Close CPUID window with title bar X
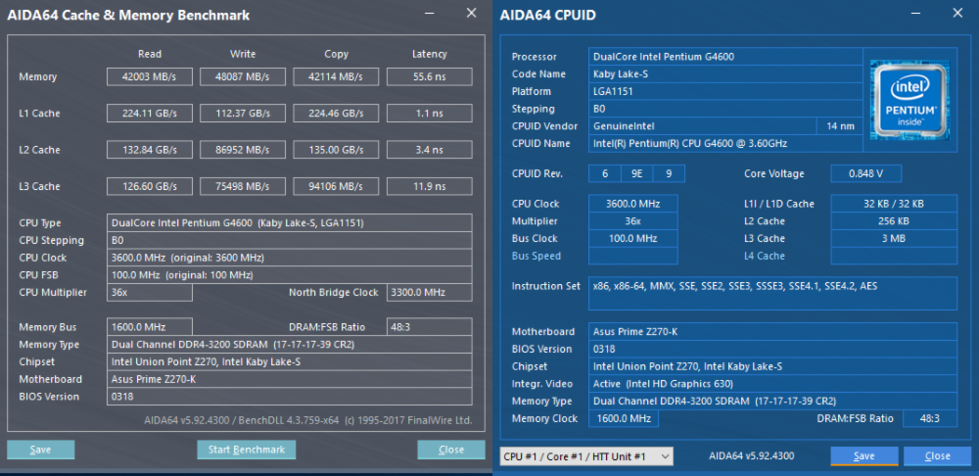The height and width of the screenshot is (476, 979). click(x=957, y=13)
